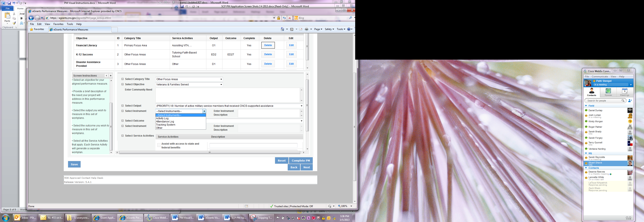Click the Print icon in IE command bar
Screen dimensions: 644x222
[x=307, y=29]
